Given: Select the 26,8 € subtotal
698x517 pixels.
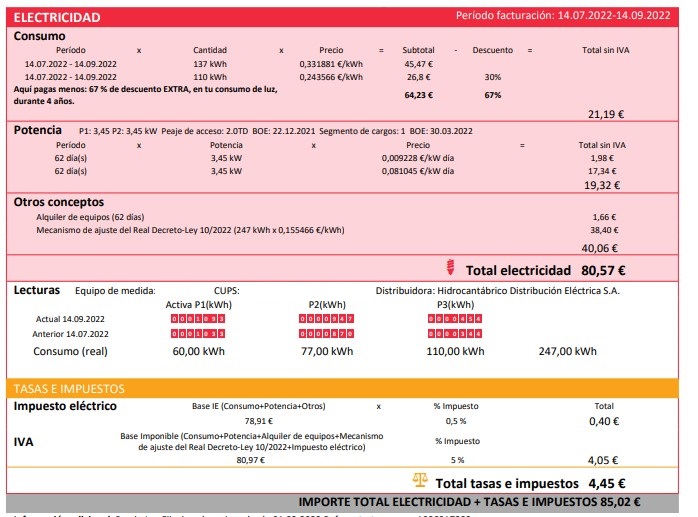Looking at the screenshot, I should pyautogui.click(x=418, y=77).
